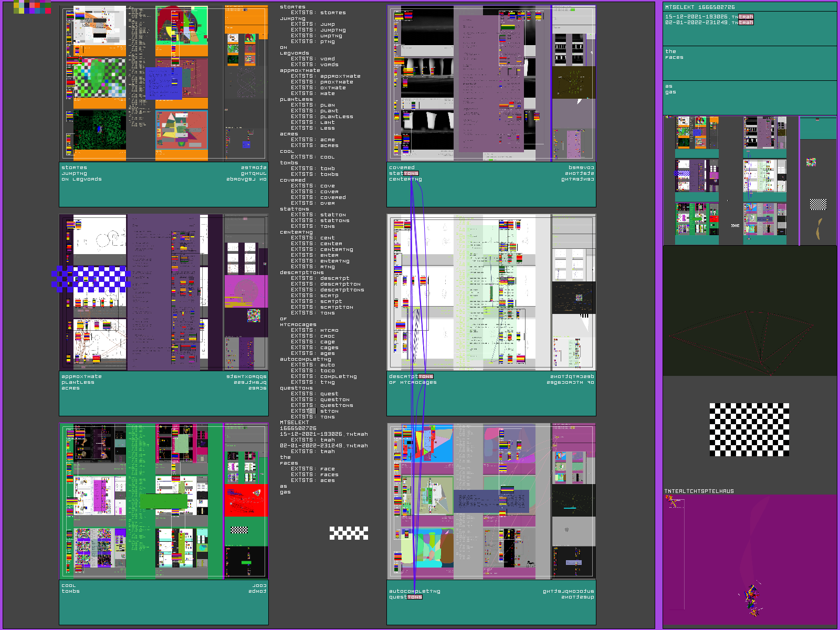Click the 'INTERLICHTSPIELHAUS' label above purple panel

(x=699, y=491)
